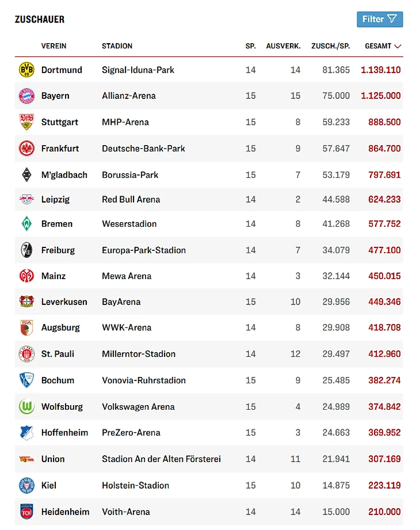Open the M'gladbach team link
Viewport: 420px width, 530px height.
click(x=64, y=175)
